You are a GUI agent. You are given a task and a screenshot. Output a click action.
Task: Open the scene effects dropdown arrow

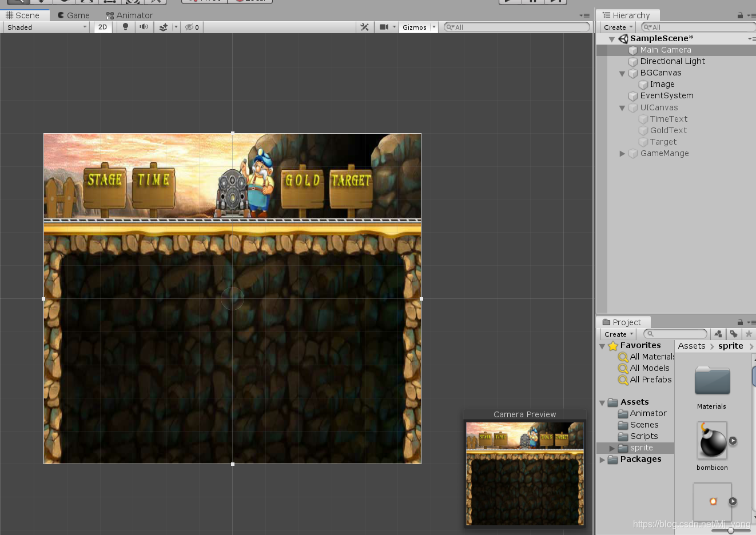176,27
